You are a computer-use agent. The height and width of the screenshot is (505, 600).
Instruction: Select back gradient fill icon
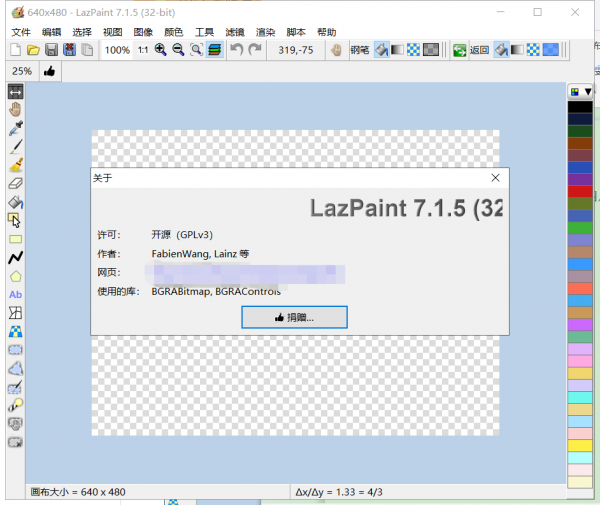pos(517,50)
